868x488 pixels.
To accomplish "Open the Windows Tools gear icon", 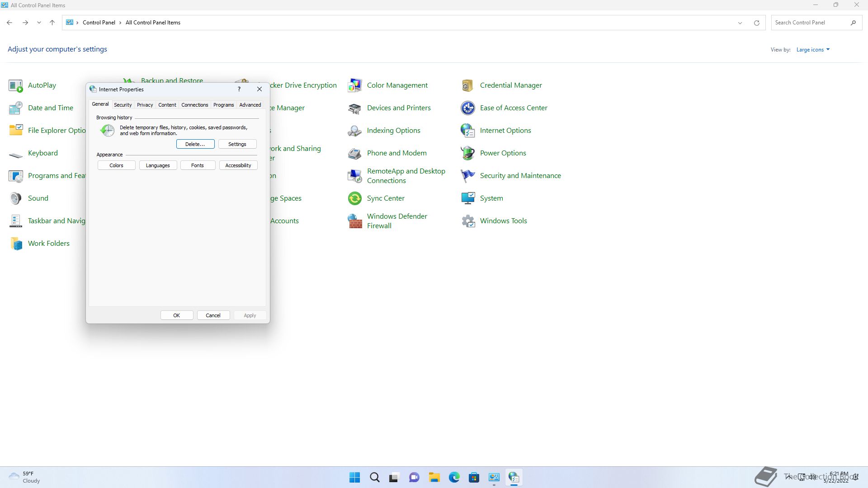I will click(468, 221).
